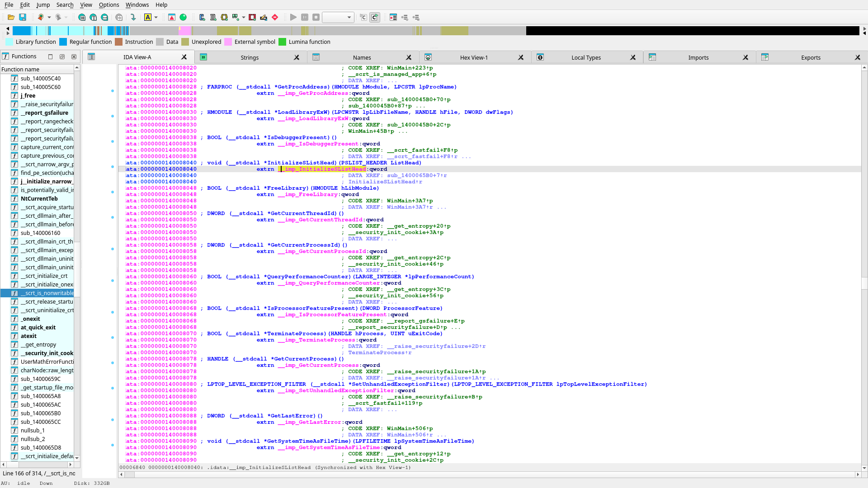Click the jump down arrow icon

click(133, 17)
